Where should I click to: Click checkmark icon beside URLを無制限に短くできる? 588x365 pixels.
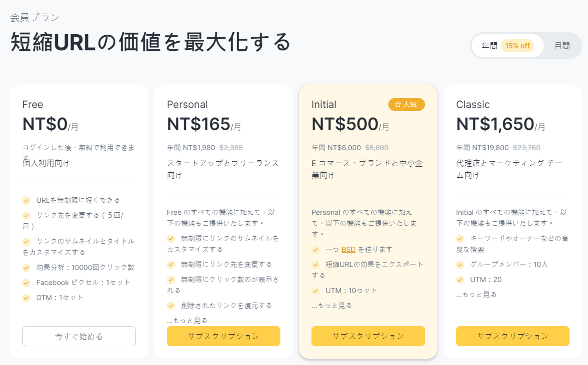click(x=26, y=201)
